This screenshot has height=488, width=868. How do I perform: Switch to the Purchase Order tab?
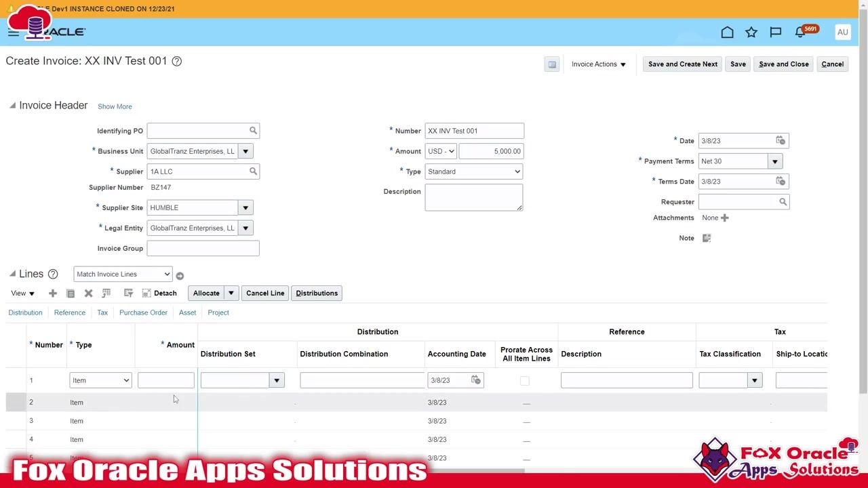pyautogui.click(x=143, y=312)
